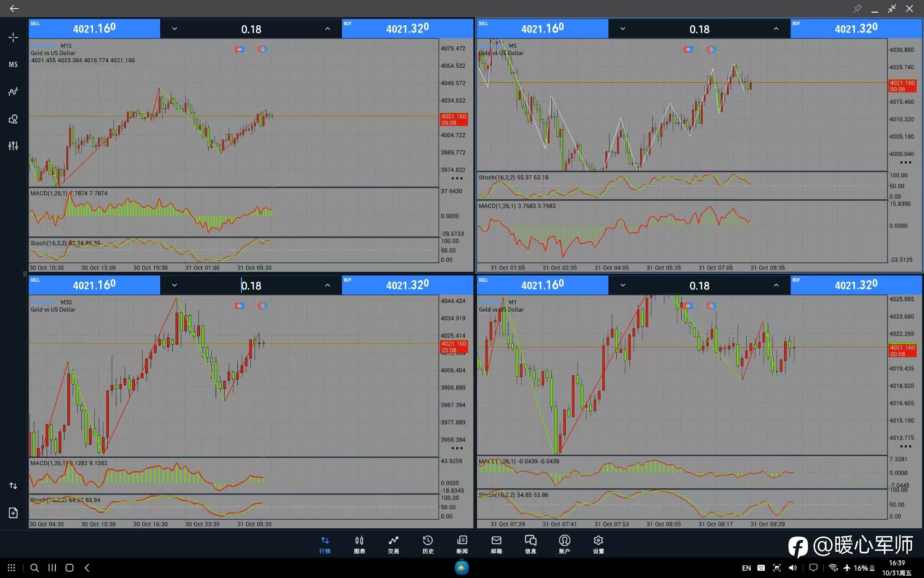Decrease lot volume on M15 chart

(175, 29)
